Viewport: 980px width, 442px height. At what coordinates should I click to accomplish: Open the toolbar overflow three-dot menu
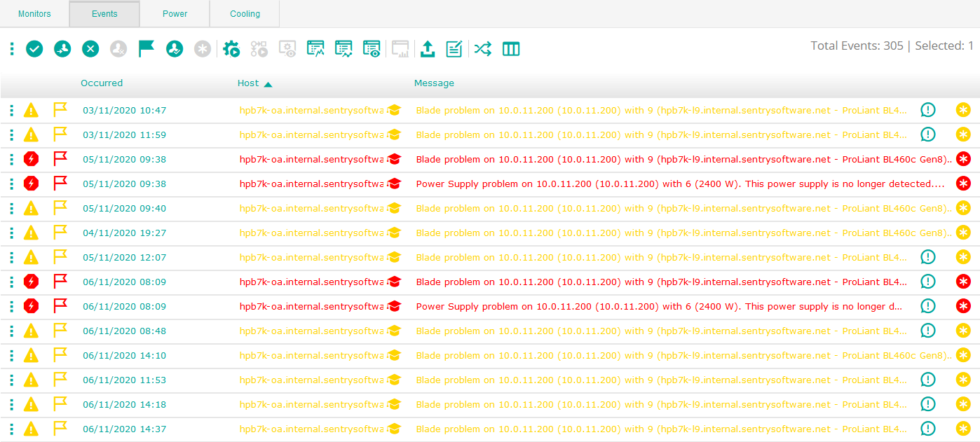pos(11,49)
